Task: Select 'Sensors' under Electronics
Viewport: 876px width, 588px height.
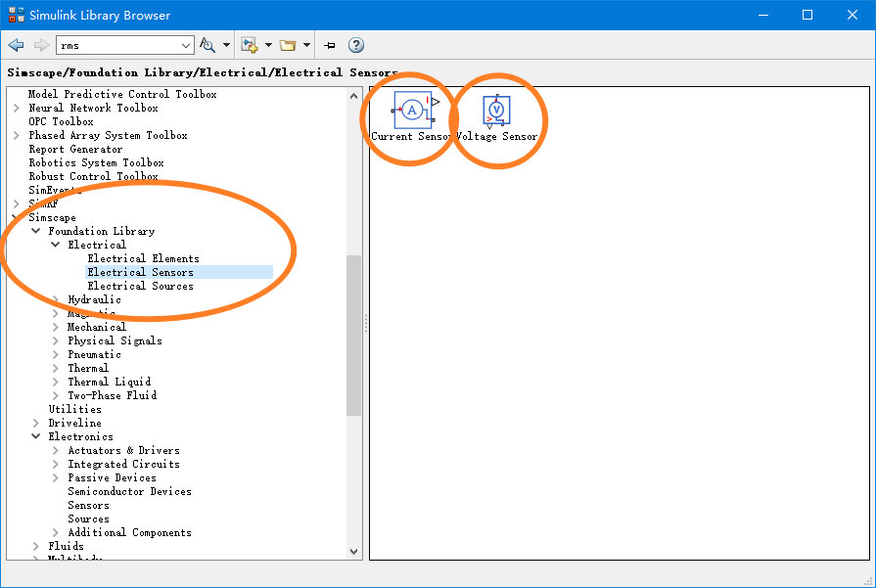Action: [88, 506]
